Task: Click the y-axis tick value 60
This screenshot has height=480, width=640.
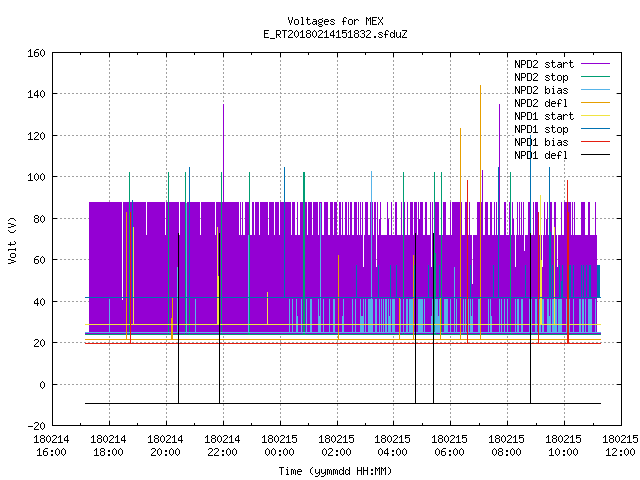Action: [39, 260]
